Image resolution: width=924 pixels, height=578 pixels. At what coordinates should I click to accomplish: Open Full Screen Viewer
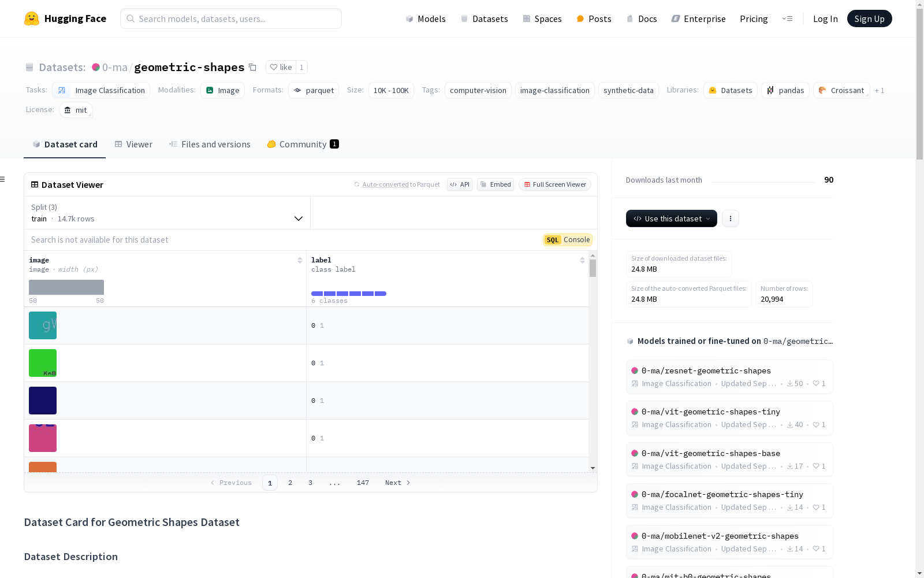(x=555, y=184)
